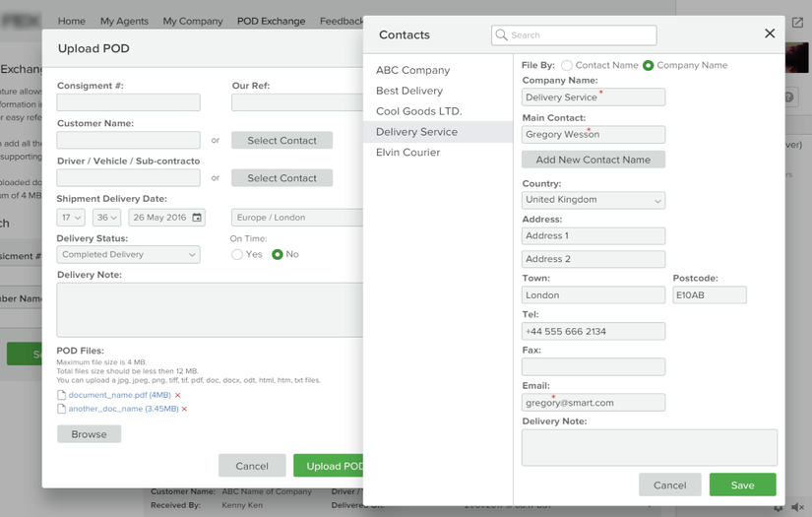Image resolution: width=812 pixels, height=517 pixels.
Task: Click the 26 May 2016 date field
Action: [x=166, y=218]
